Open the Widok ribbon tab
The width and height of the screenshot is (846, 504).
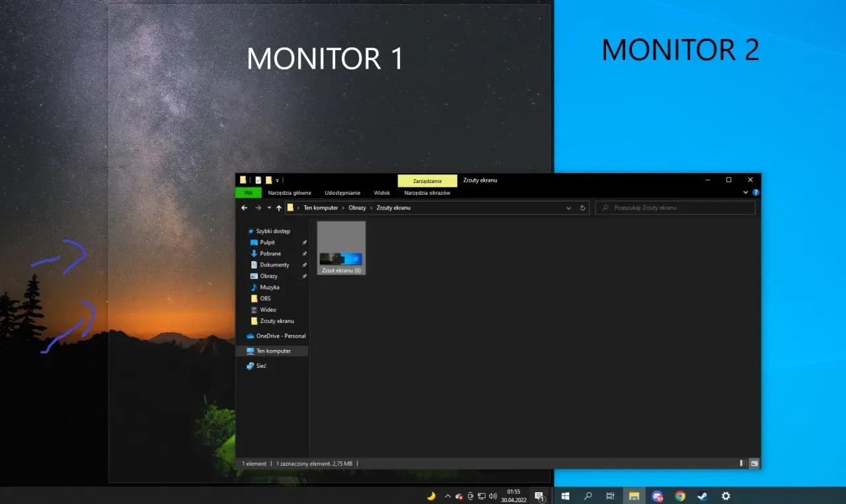click(x=382, y=193)
